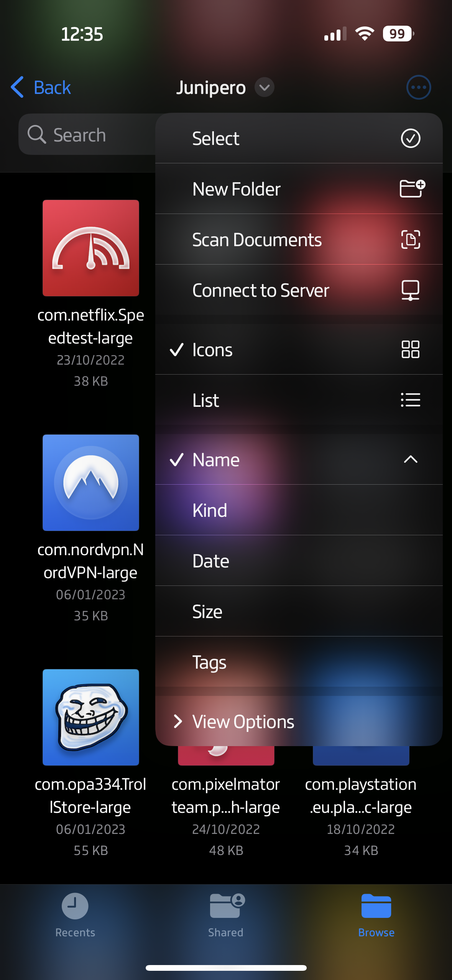This screenshot has height=980, width=452.
Task: Tap the 38 KB size label
Action: tap(91, 381)
